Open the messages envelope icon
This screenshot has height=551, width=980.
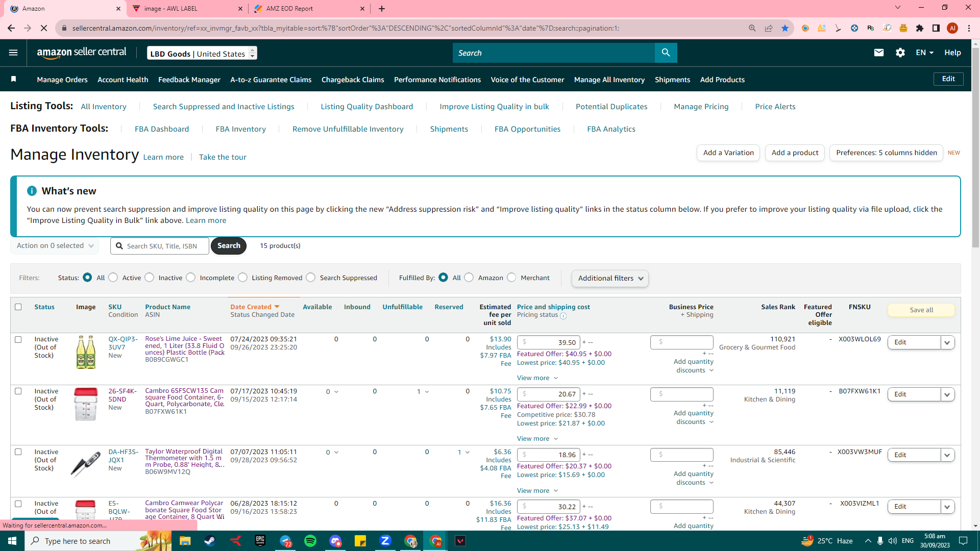[878, 53]
